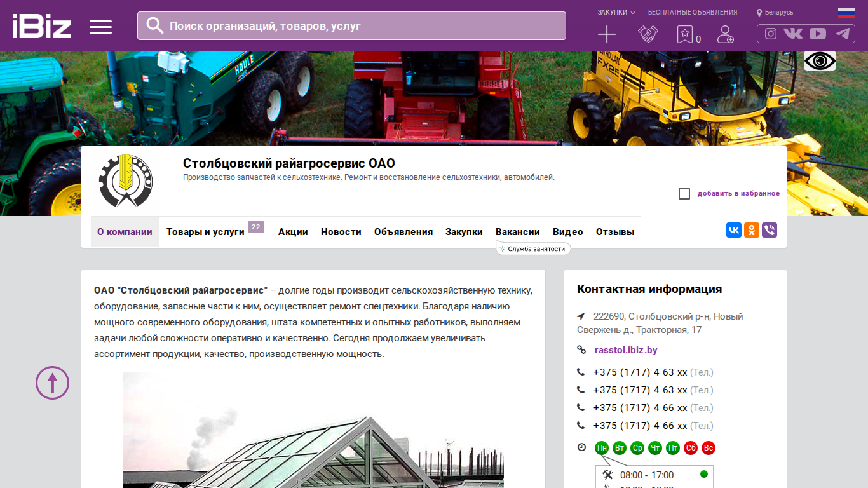Click the 'Служба занятости' badge

click(x=533, y=249)
